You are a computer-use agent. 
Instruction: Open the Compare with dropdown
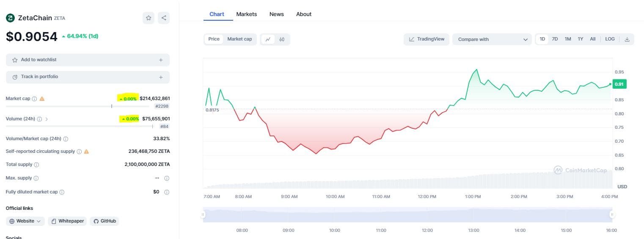pos(492,39)
